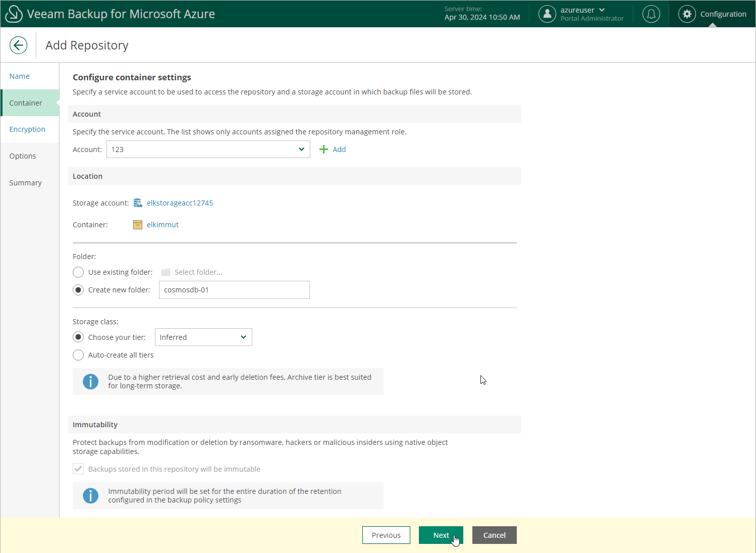Click the user profile avatar icon
The height and width of the screenshot is (553, 756).
click(547, 14)
